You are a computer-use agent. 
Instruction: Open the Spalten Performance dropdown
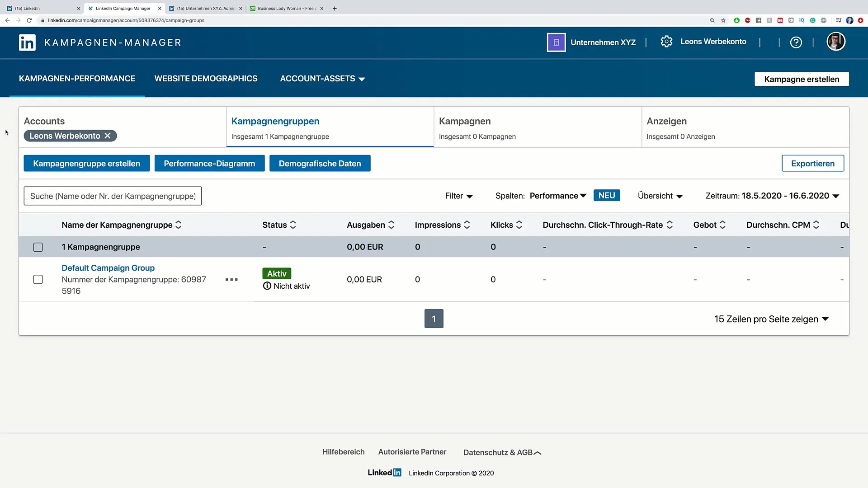point(558,196)
